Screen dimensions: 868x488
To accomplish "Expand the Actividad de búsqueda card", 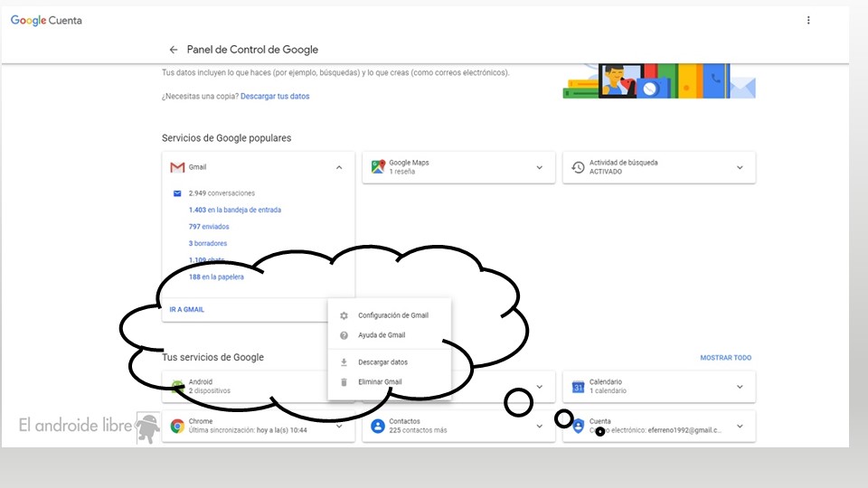I will coord(740,167).
